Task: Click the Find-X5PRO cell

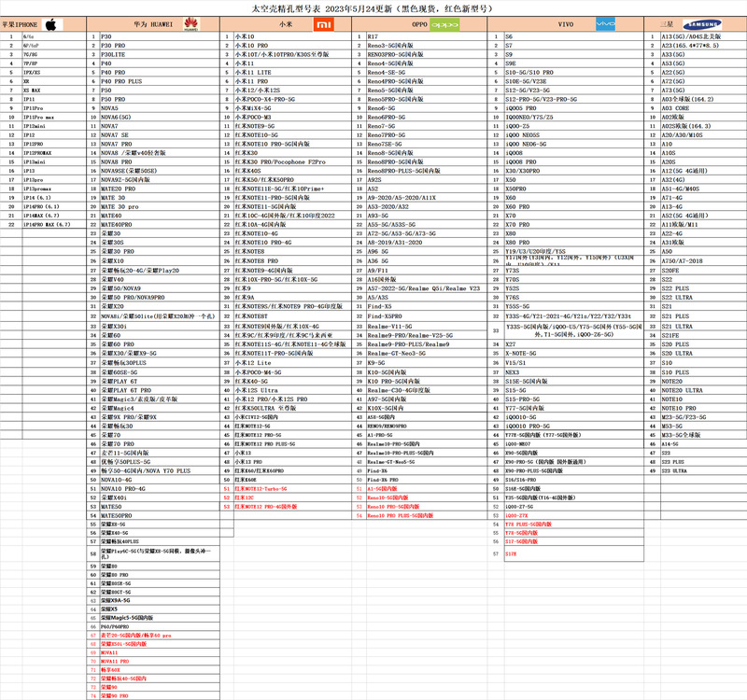Action: coord(427,316)
